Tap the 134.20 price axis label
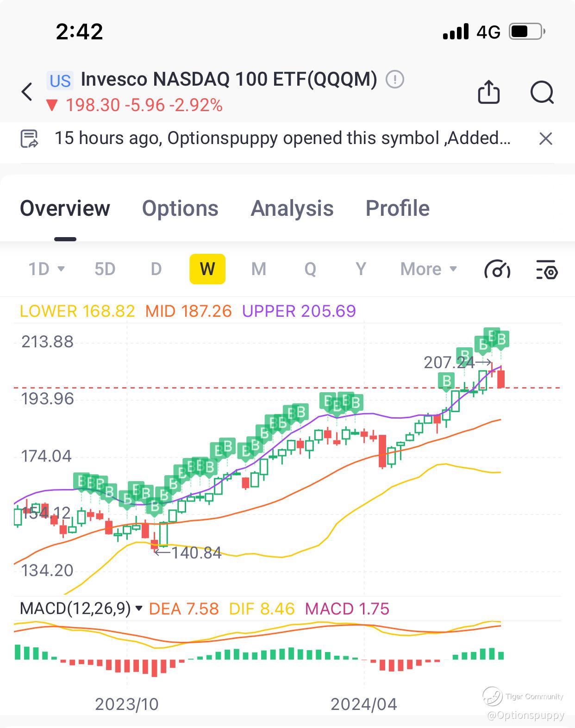575x728 pixels. (x=48, y=570)
